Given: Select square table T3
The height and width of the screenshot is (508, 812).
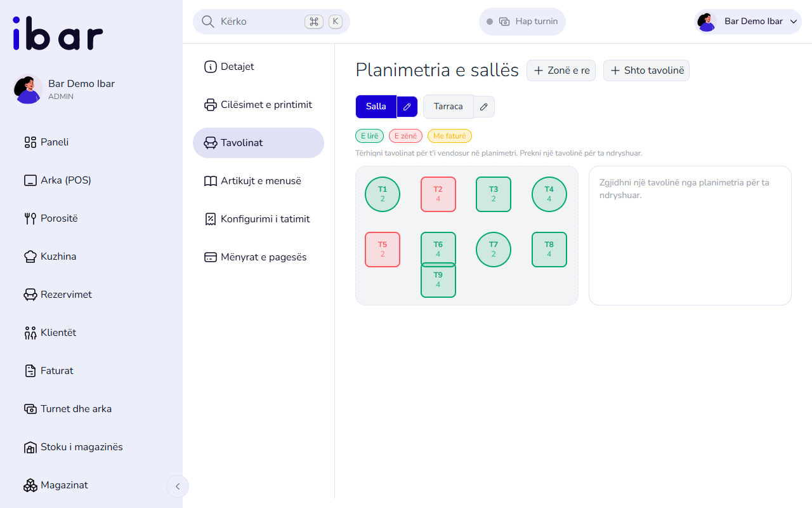Looking at the screenshot, I should (x=494, y=194).
